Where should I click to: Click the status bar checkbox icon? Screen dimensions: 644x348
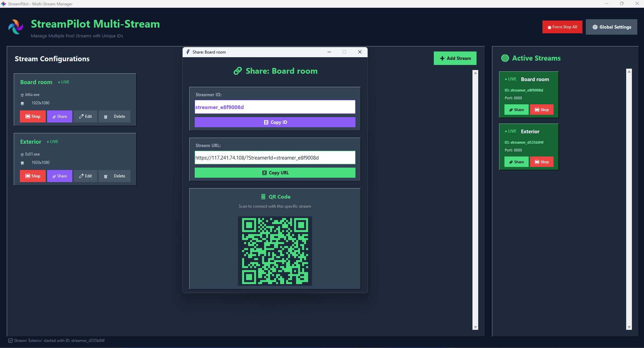tap(10, 341)
